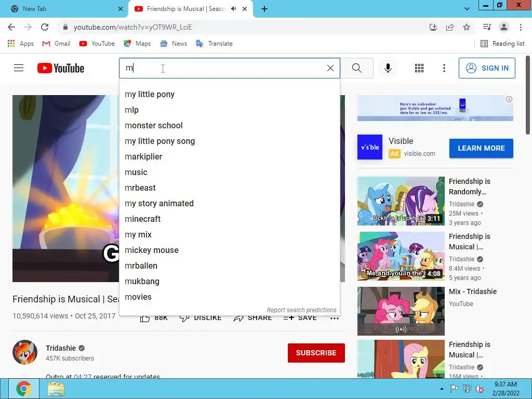Bookmark this page with the star icon
532x399 pixels.
click(467, 27)
